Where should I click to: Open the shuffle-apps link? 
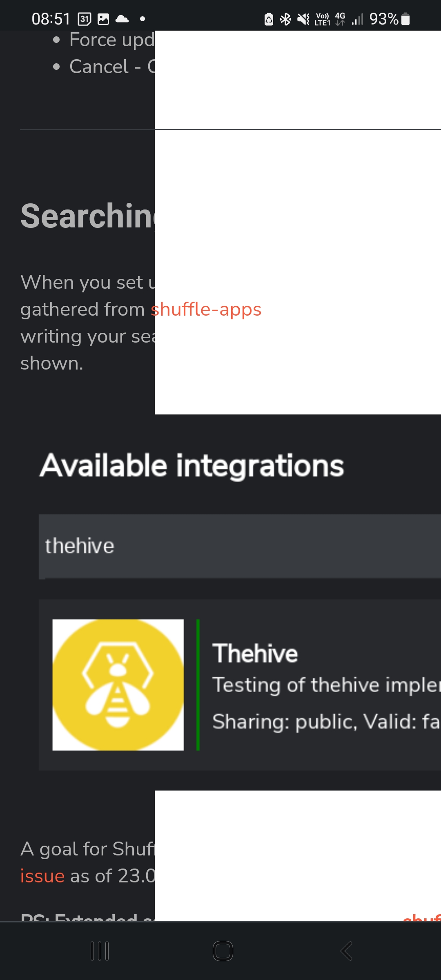206,310
